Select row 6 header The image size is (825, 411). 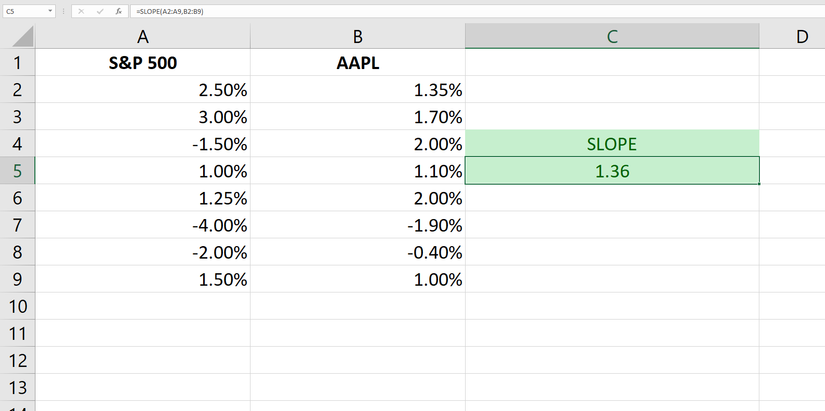click(18, 198)
